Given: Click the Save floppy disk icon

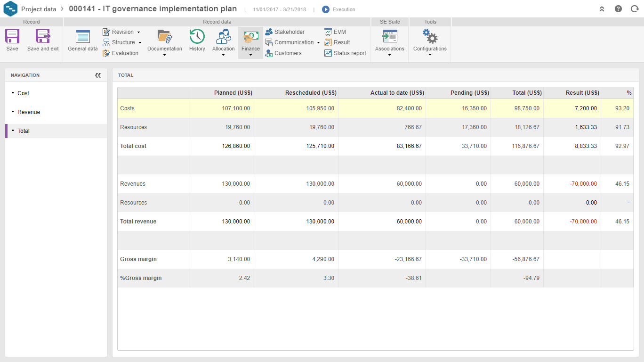Looking at the screenshot, I should point(12,37).
